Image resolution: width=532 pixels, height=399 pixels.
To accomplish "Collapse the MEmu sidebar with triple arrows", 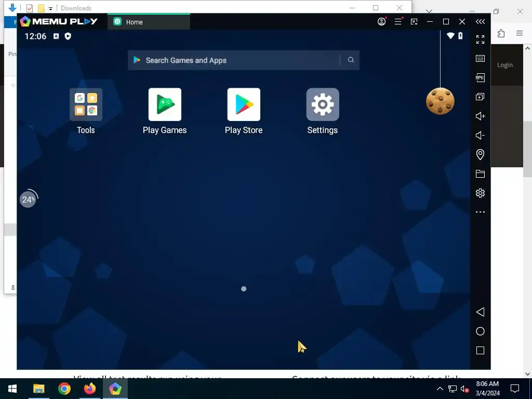I will [x=480, y=21].
